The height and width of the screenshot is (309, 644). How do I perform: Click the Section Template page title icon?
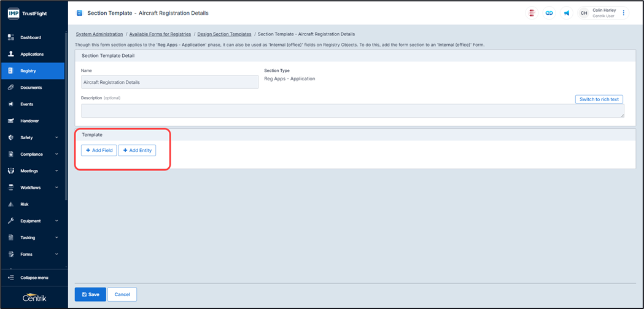click(x=80, y=13)
